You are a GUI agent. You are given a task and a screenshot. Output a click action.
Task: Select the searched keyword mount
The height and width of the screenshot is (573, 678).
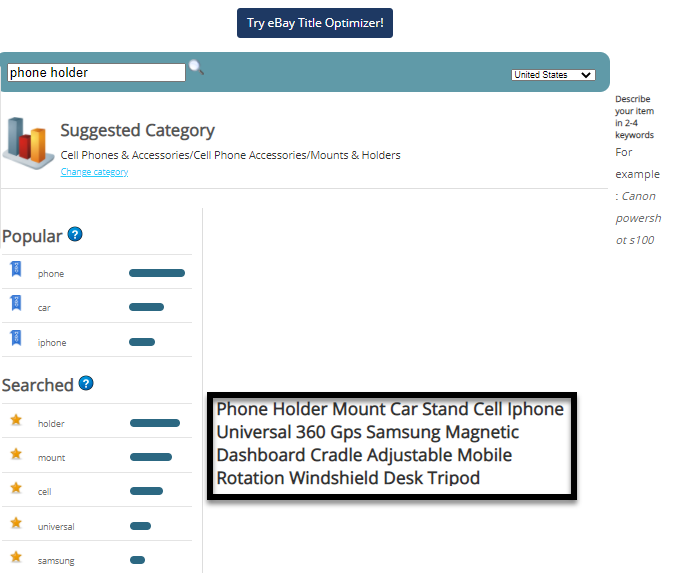pyautogui.click(x=51, y=458)
